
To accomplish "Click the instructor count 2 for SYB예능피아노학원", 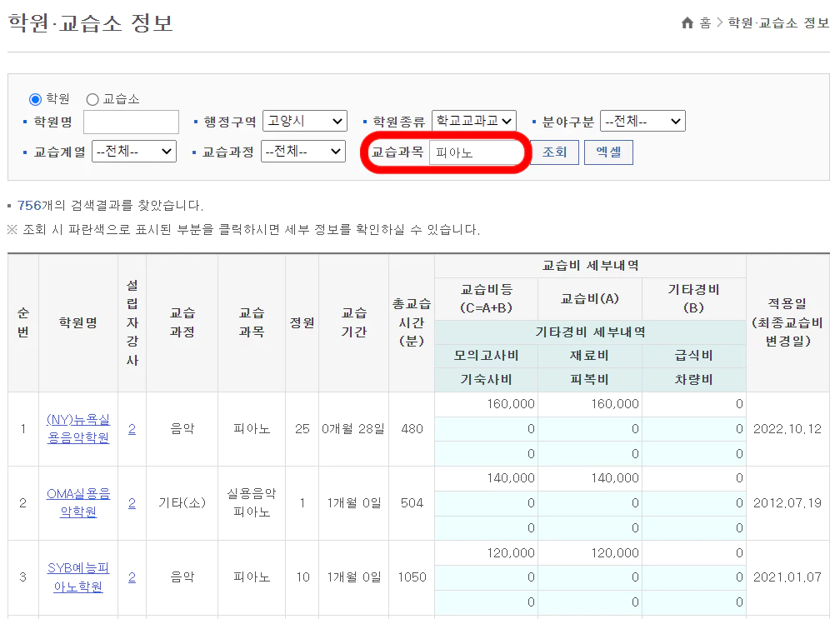I will pyautogui.click(x=132, y=577).
